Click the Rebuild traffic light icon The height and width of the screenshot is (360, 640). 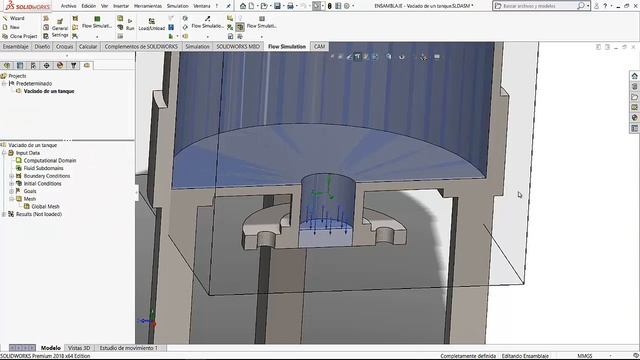pos(330,6)
